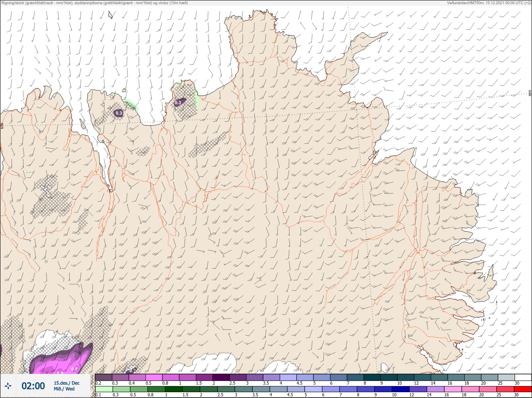532x398 pixels.
Task: Select the deep blue lower swatch between 10 and 12
Action: [x=401, y=389]
